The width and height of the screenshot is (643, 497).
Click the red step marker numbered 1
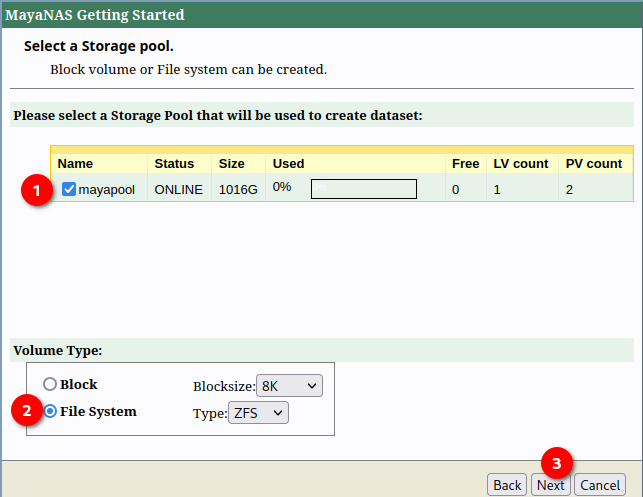click(37, 190)
